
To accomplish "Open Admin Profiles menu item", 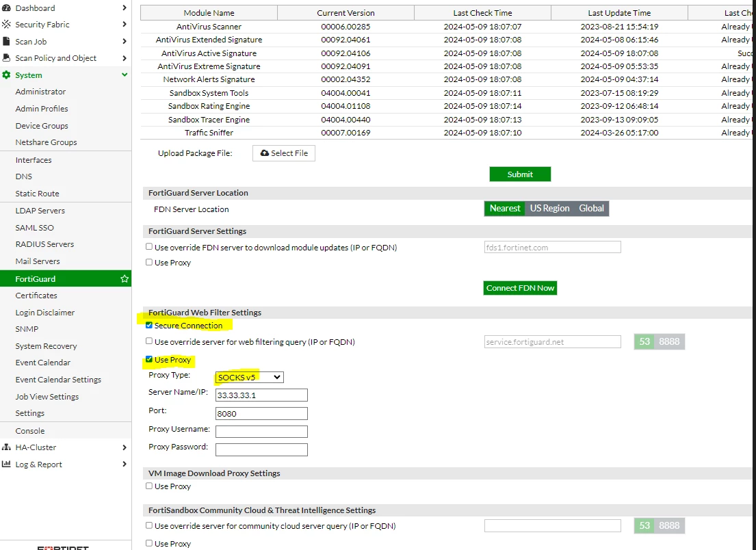I will point(42,109).
